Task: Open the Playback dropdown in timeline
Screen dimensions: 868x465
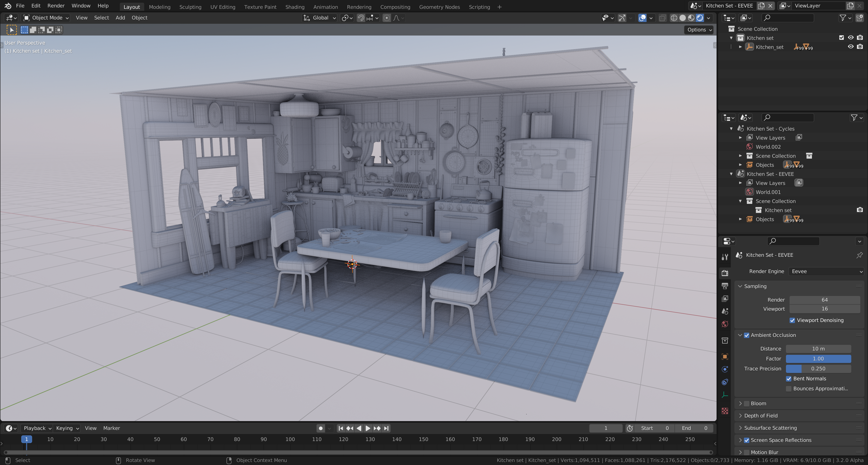Action: (x=37, y=428)
